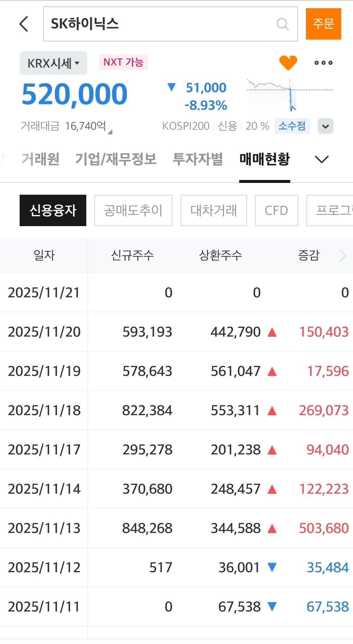This screenshot has width=353, height=644.
Task: Tap the search magnifier icon
Action: click(x=282, y=24)
